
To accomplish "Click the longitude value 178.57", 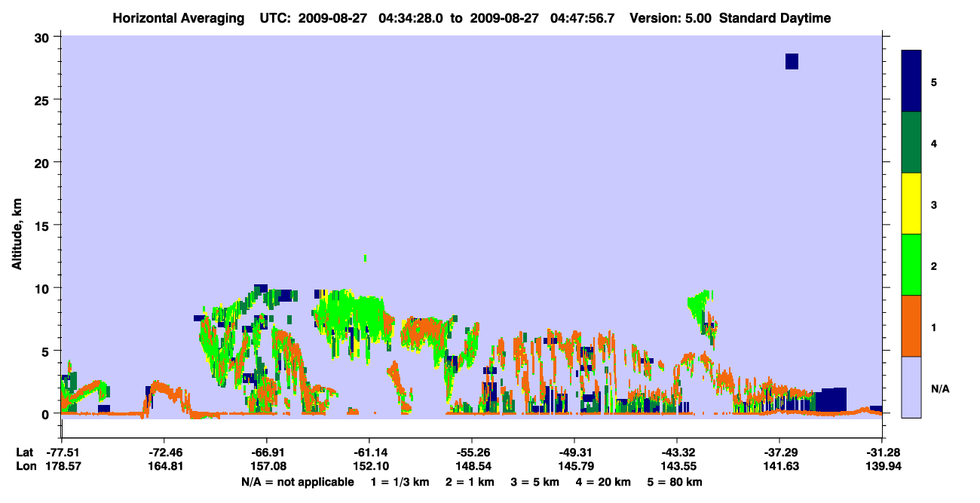I will pos(62,466).
